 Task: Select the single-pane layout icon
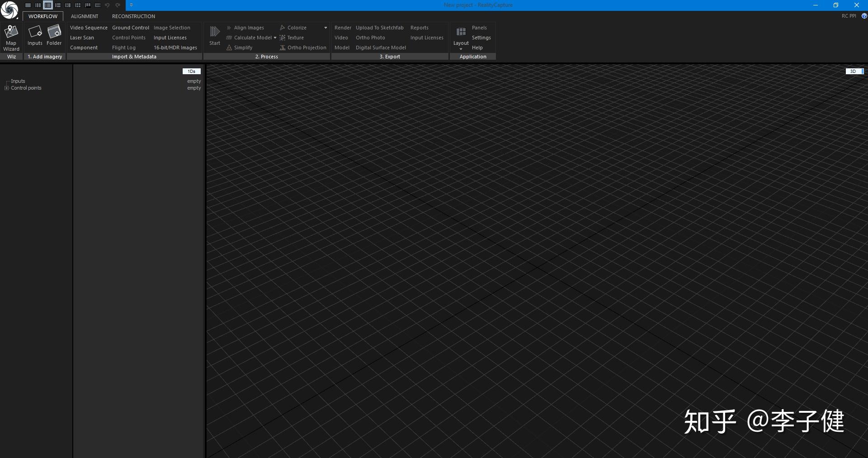(x=28, y=5)
